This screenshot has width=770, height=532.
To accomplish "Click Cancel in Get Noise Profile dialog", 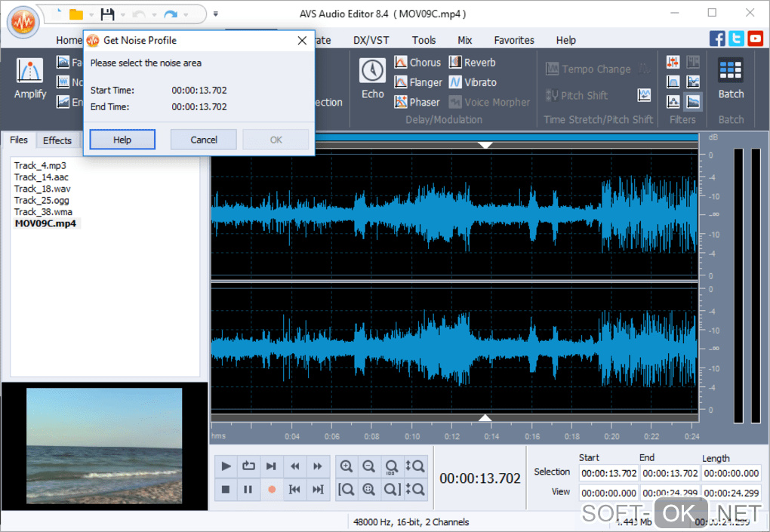I will (204, 140).
